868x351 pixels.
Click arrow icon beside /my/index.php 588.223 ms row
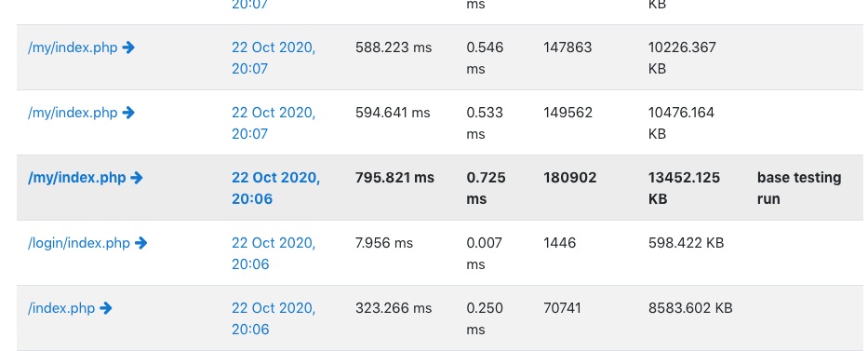(x=128, y=47)
